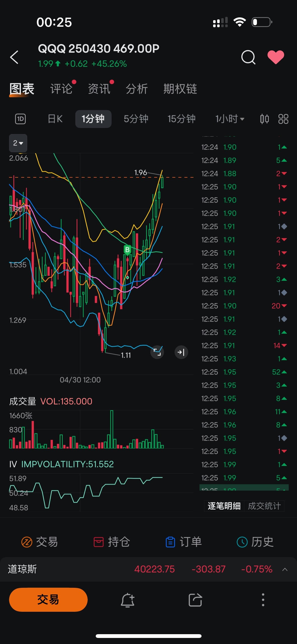Select the 12:24 1.89 trade row
The image size is (297, 644).
click(x=244, y=160)
